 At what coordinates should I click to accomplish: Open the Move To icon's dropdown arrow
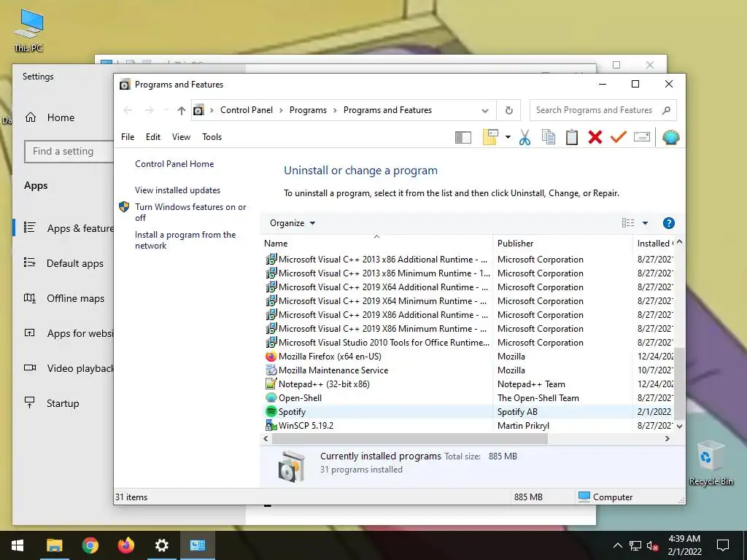[x=508, y=138]
